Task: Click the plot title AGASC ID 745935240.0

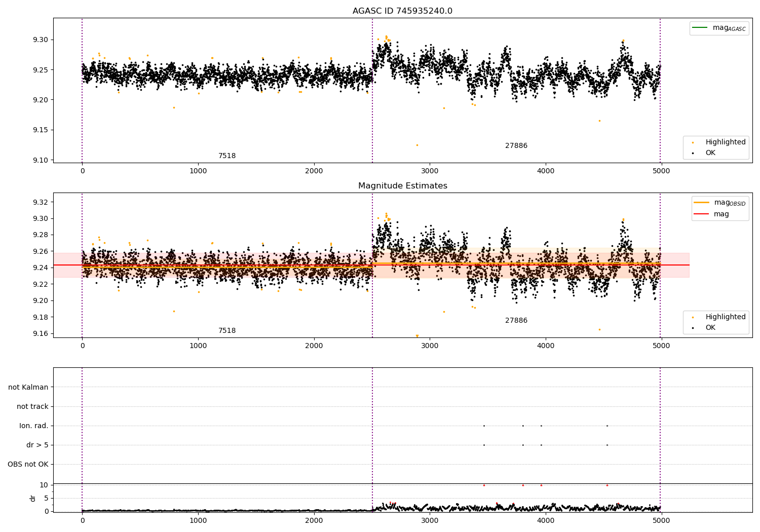Action: coord(402,11)
